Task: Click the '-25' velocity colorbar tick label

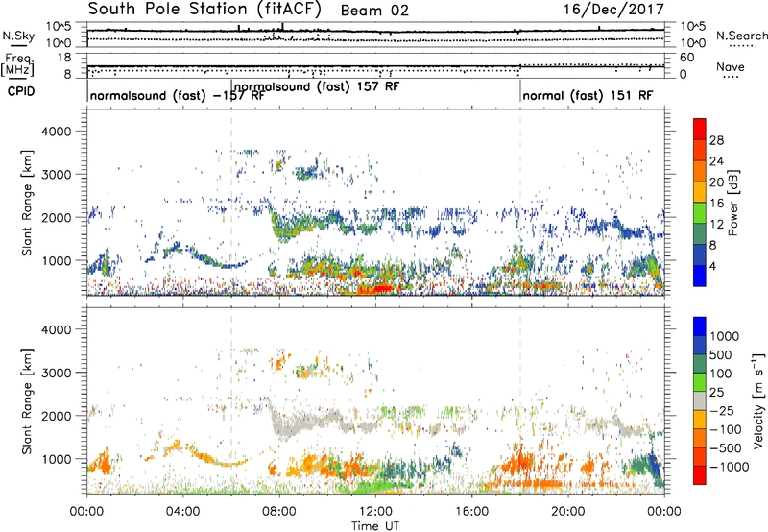Action: point(721,411)
